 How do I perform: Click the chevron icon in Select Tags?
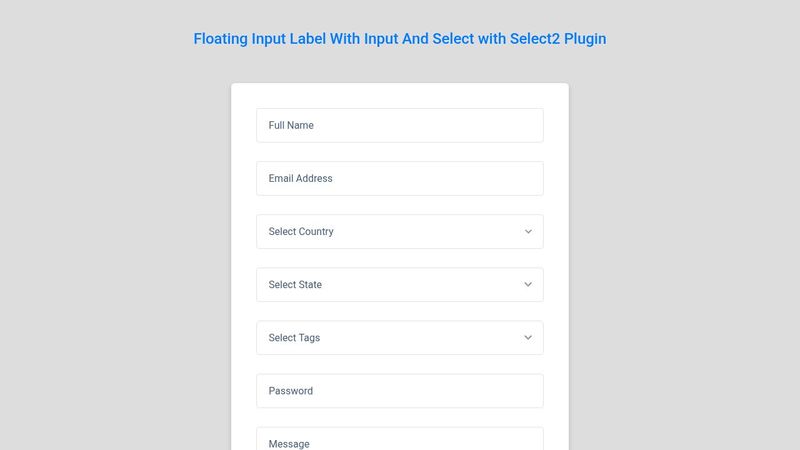pyautogui.click(x=528, y=338)
